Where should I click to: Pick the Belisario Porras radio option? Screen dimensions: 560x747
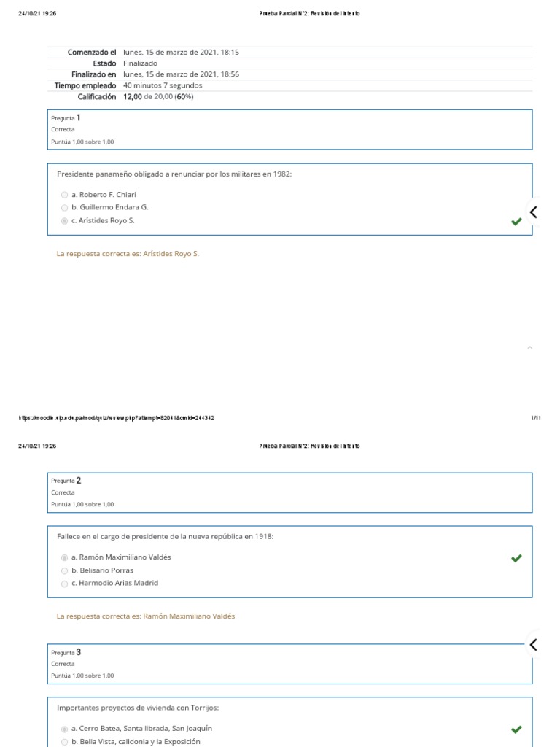[x=65, y=570]
